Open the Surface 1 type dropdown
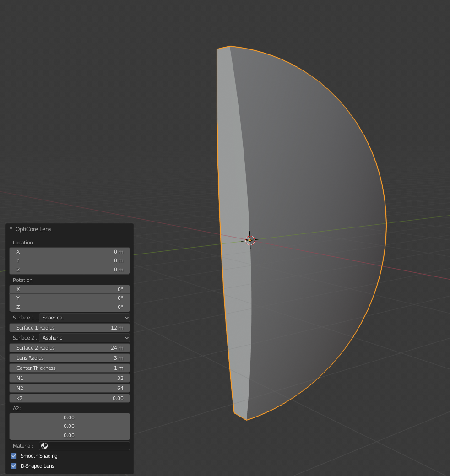The image size is (450, 476). point(84,318)
